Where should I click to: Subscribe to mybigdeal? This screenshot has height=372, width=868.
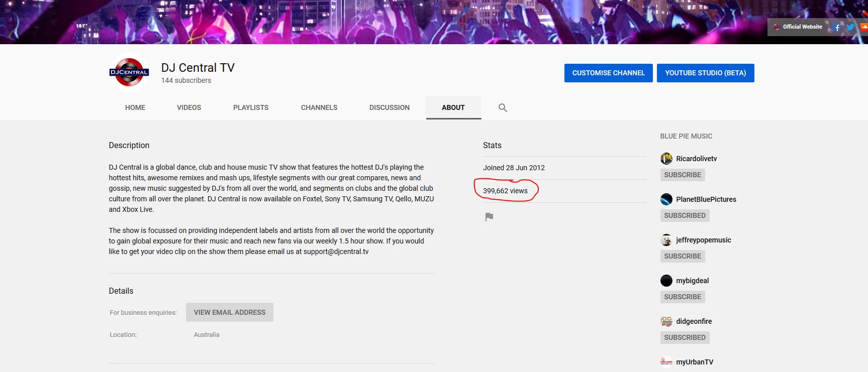[x=683, y=297]
